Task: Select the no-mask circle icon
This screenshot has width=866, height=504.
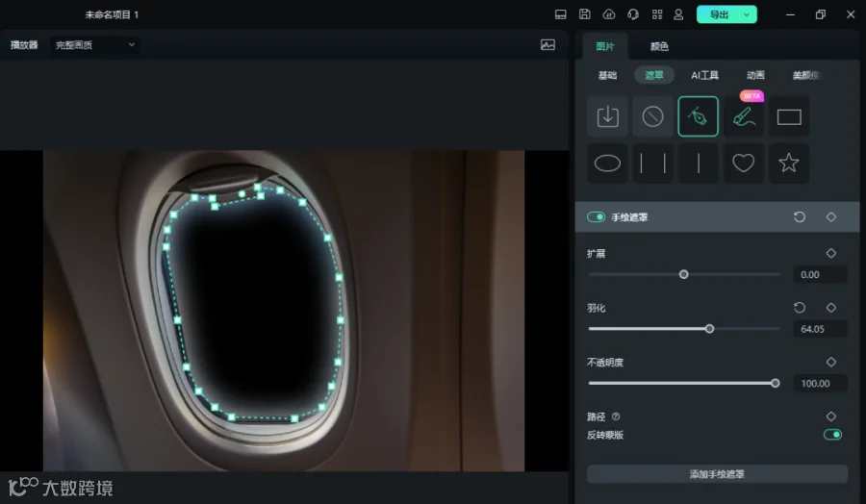Action: [x=652, y=116]
